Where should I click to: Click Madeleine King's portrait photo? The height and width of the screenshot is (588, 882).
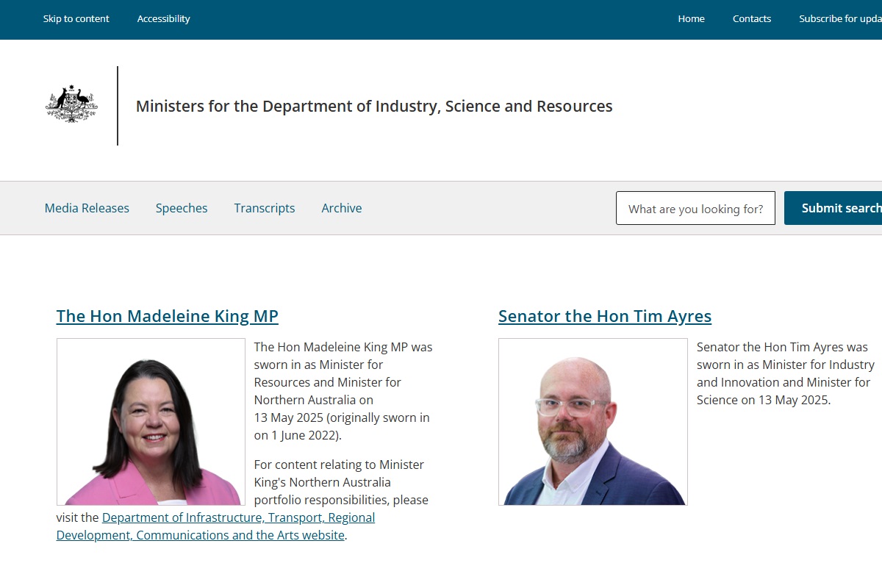point(151,421)
